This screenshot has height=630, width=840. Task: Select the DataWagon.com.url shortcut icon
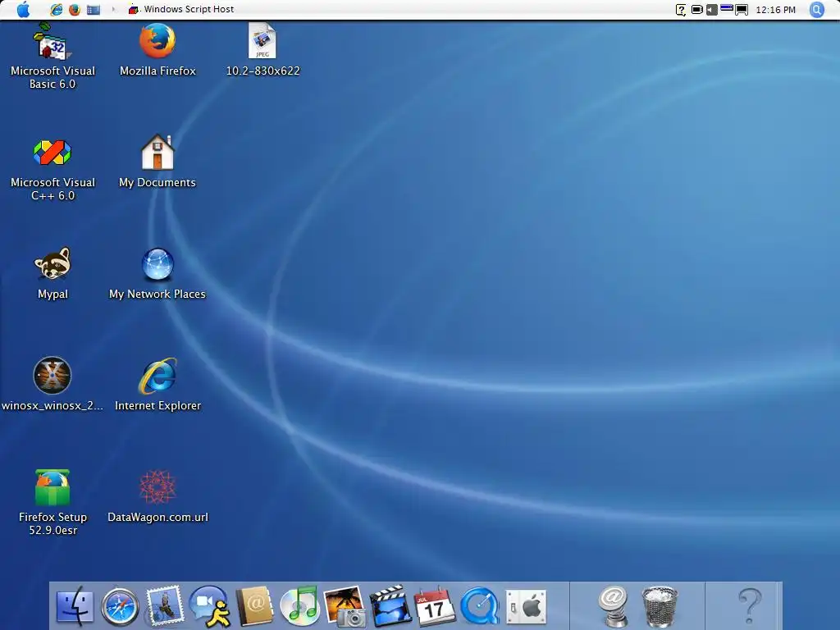point(157,487)
